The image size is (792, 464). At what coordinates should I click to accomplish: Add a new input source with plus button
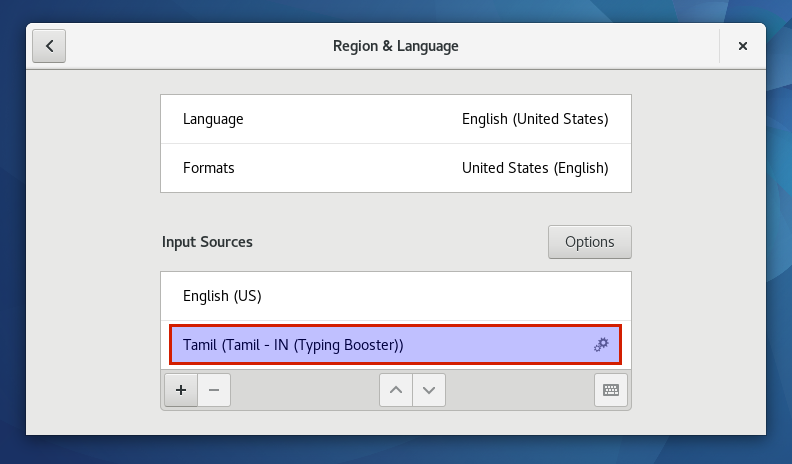[x=181, y=390]
